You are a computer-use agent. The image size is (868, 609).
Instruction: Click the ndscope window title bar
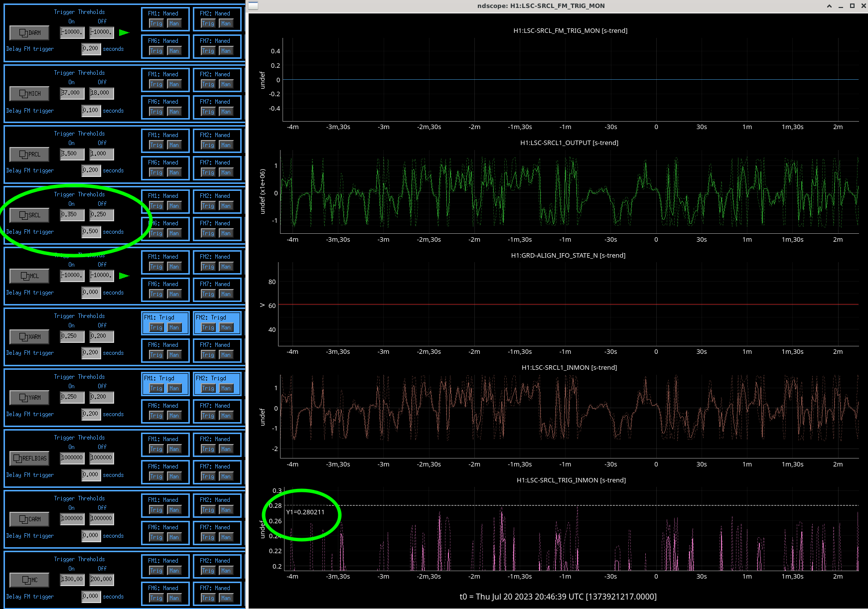coord(541,6)
